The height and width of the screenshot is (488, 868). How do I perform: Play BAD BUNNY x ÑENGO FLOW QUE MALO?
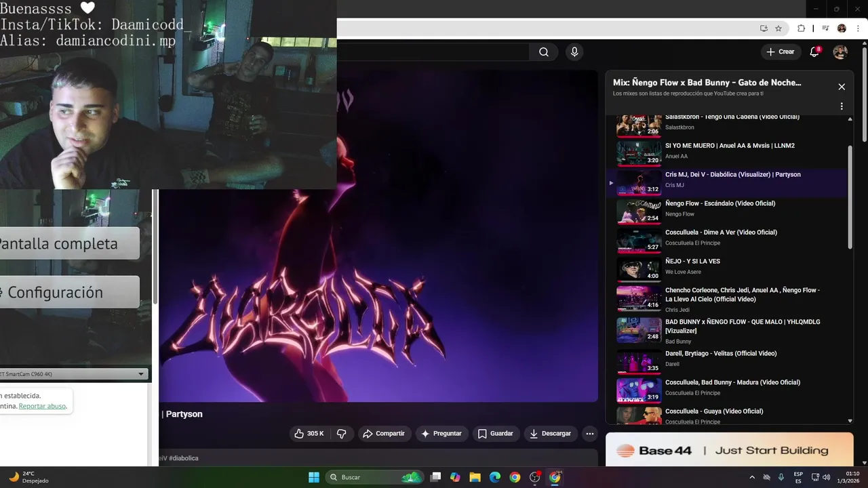tap(727, 331)
